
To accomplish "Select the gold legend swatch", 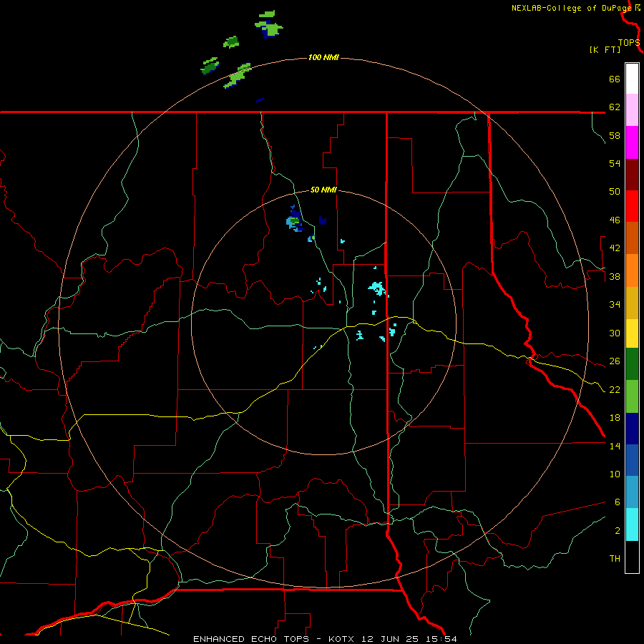I will (632, 303).
